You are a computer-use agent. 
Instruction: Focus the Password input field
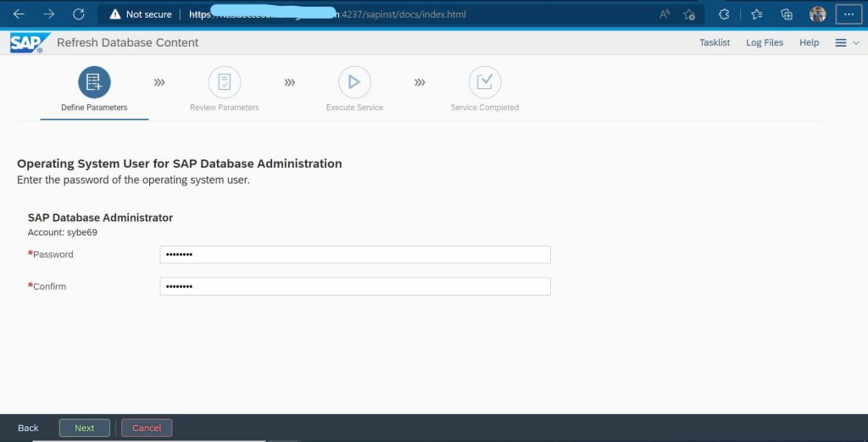(x=355, y=255)
